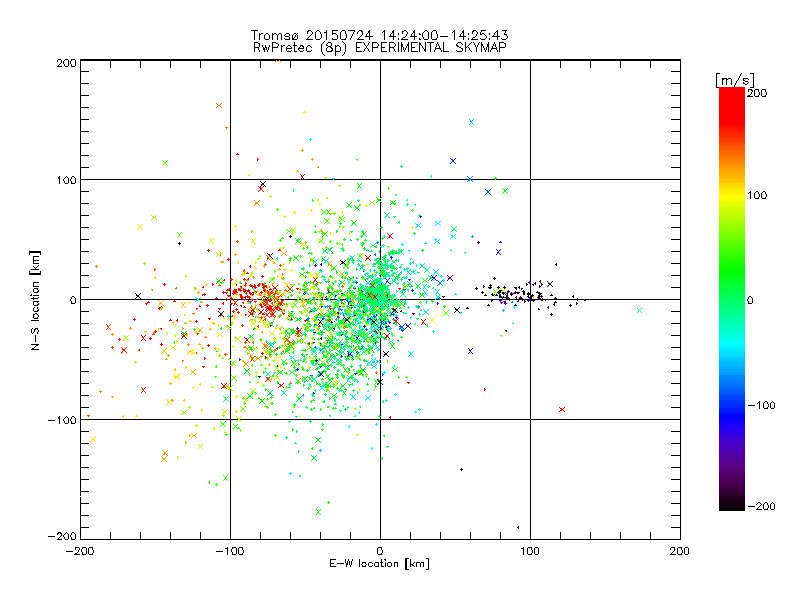This screenshot has height=600, width=800.
Task: Click the x-axis tick label '200'
Action: click(x=680, y=551)
